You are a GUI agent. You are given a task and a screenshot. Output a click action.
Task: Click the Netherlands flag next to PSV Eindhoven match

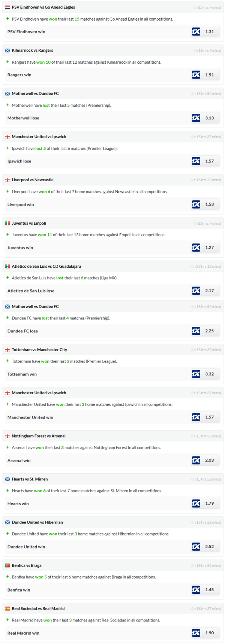point(7,7)
